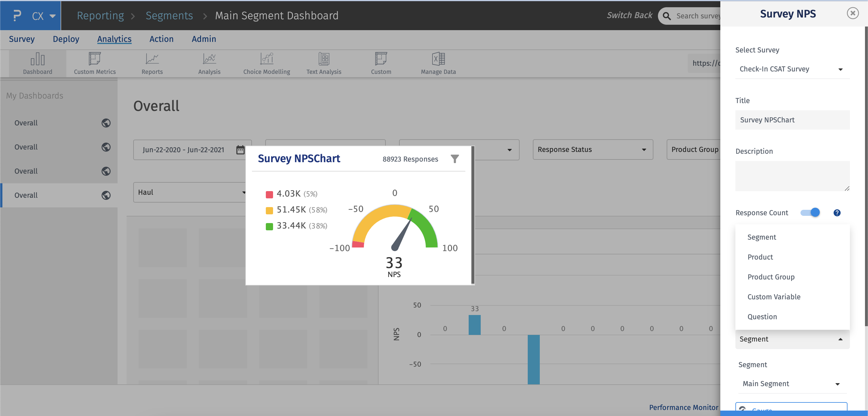The height and width of the screenshot is (416, 868).
Task: Switch to the Action tab
Action: [162, 39]
